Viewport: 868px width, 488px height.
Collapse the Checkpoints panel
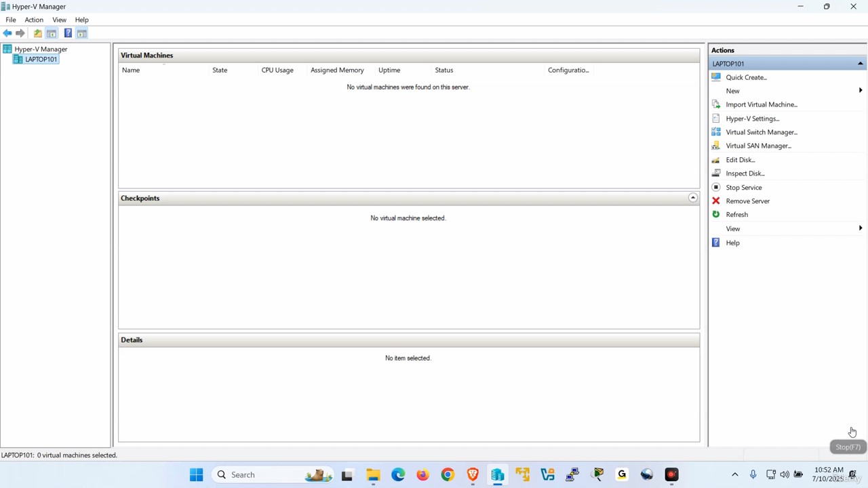click(692, 198)
